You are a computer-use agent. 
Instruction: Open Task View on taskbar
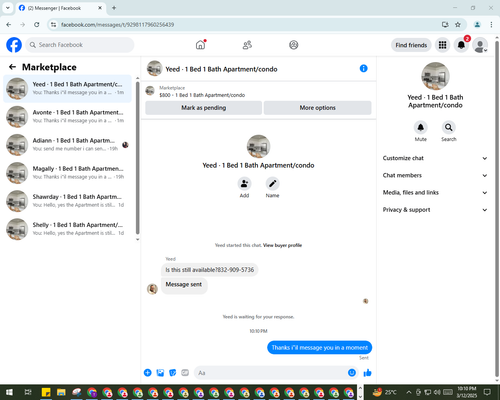click(x=28, y=392)
